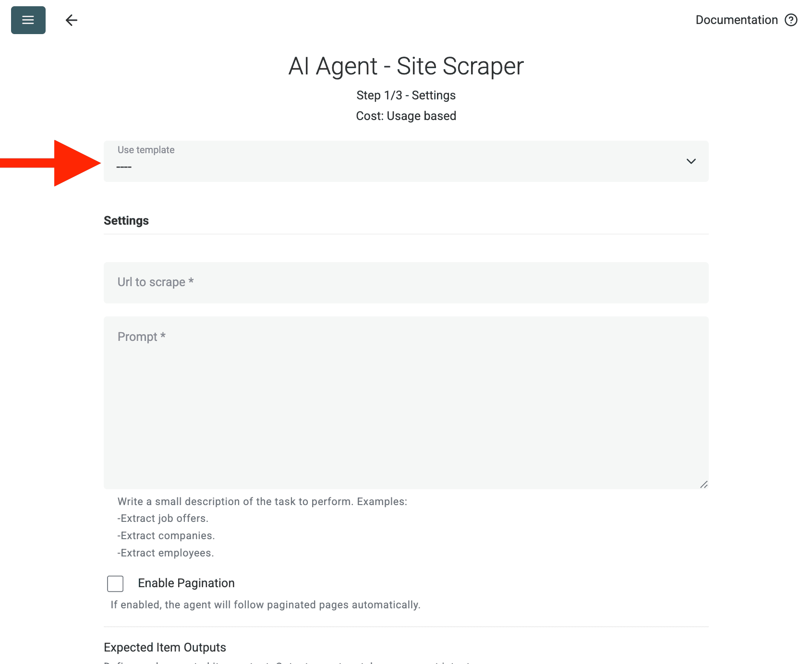Click the 'Step 1/3 - Settings' text

click(x=406, y=95)
